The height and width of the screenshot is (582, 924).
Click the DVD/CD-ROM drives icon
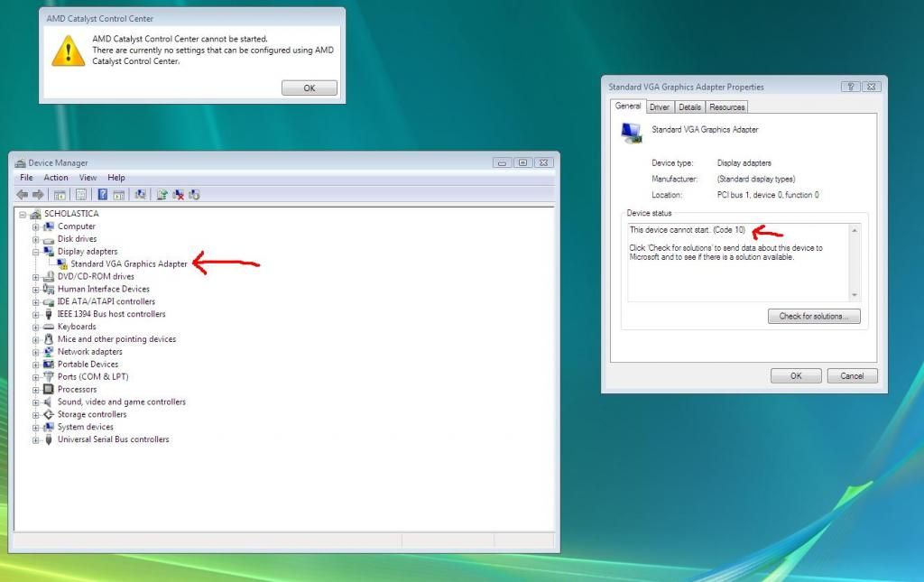point(49,276)
